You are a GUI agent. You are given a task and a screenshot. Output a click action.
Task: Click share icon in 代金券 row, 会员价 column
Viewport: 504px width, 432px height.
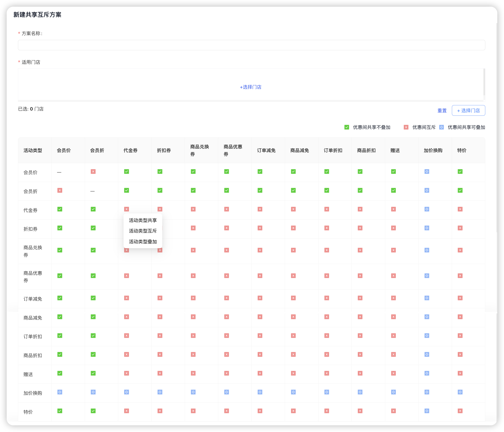[x=60, y=209]
